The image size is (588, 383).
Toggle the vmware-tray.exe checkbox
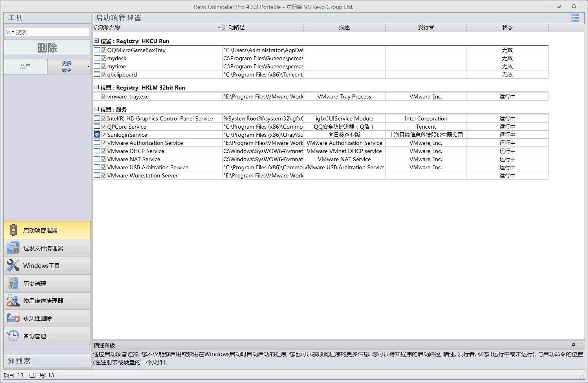(x=104, y=96)
